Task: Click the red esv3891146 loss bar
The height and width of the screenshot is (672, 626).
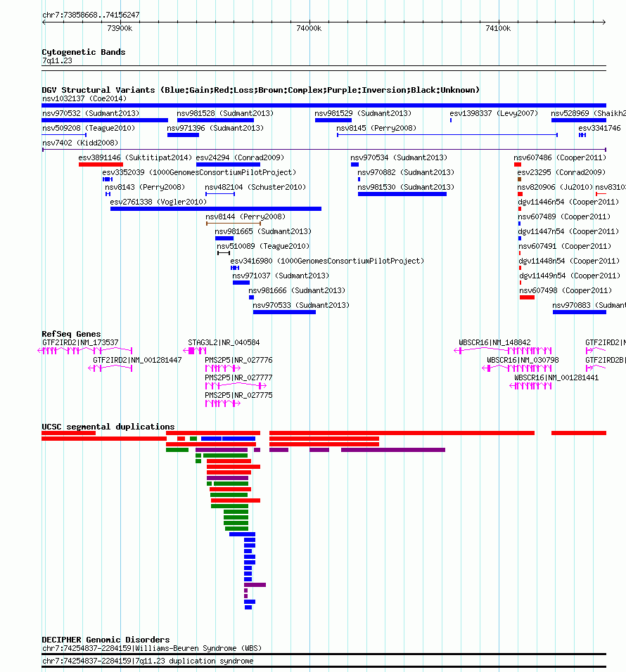Action: coord(101,164)
